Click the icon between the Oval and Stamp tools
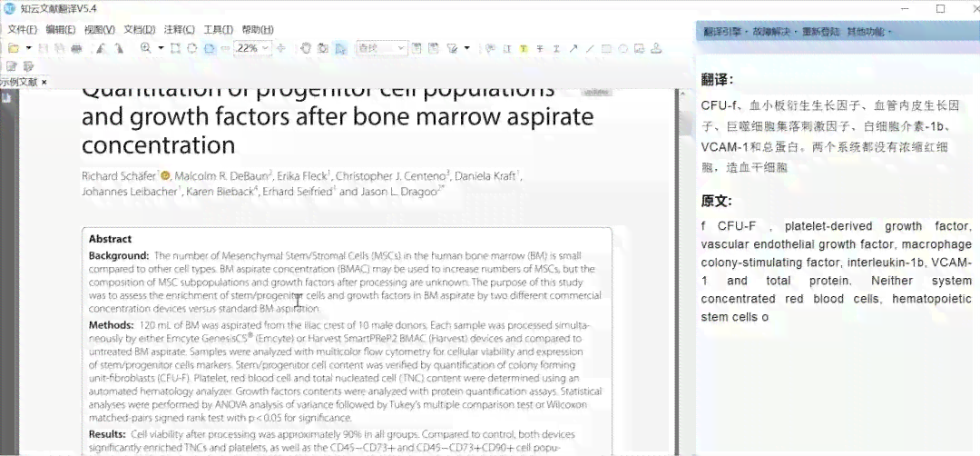The width and height of the screenshot is (980, 456). [640, 48]
